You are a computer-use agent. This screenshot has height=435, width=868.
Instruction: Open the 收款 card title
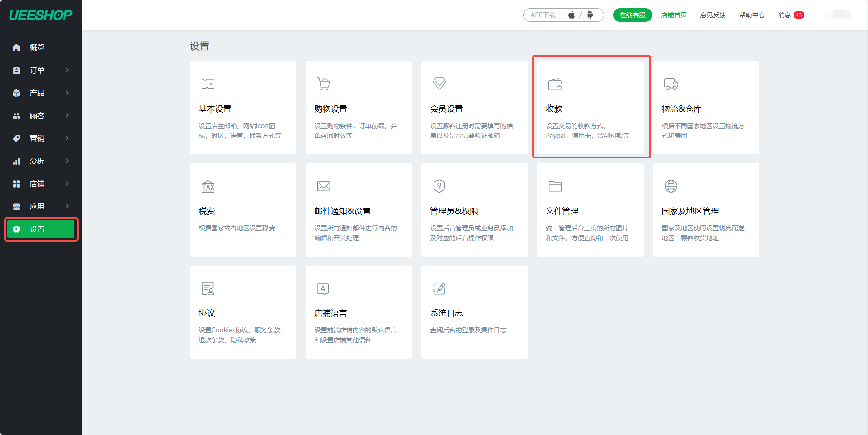click(x=554, y=109)
